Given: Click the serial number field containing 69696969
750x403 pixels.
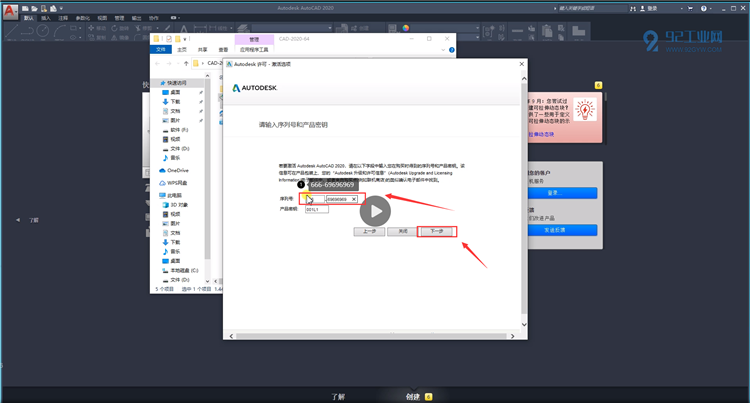Looking at the screenshot, I should [342, 199].
